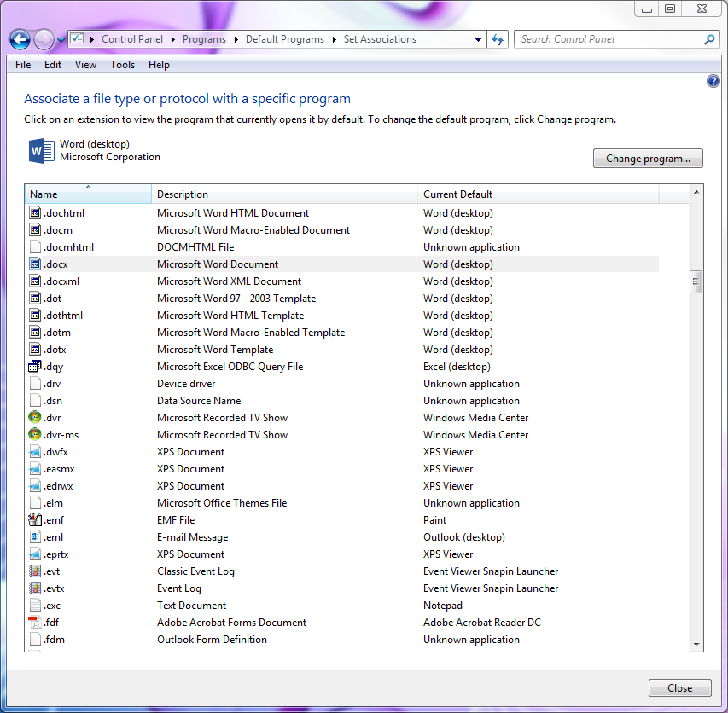Select the .dwfx XPS icon
This screenshot has width=728, height=713.
point(35,452)
